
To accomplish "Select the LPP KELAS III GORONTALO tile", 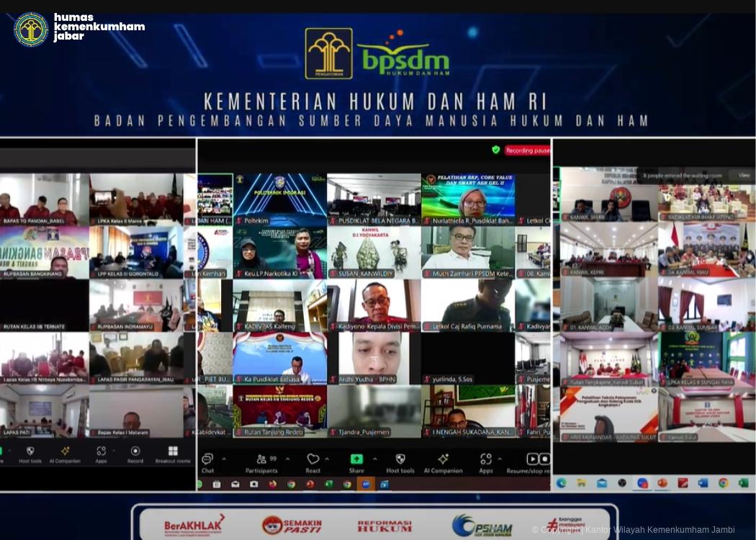I will point(137,252).
